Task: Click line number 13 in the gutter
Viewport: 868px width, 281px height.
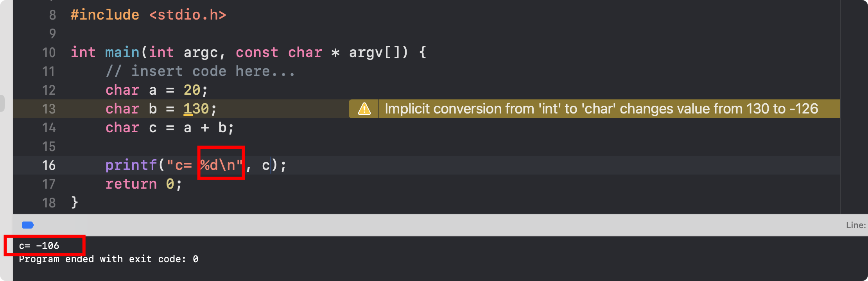Action: point(49,109)
